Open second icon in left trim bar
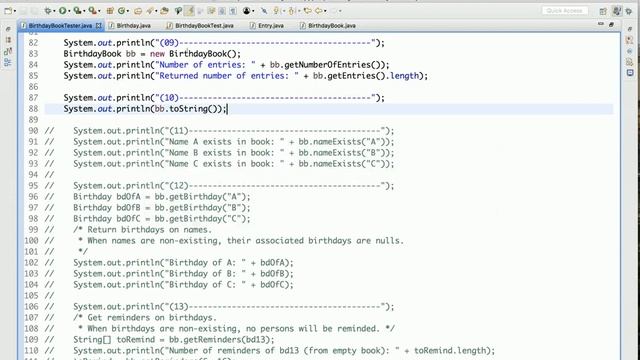640x360 pixels. coord(8,40)
